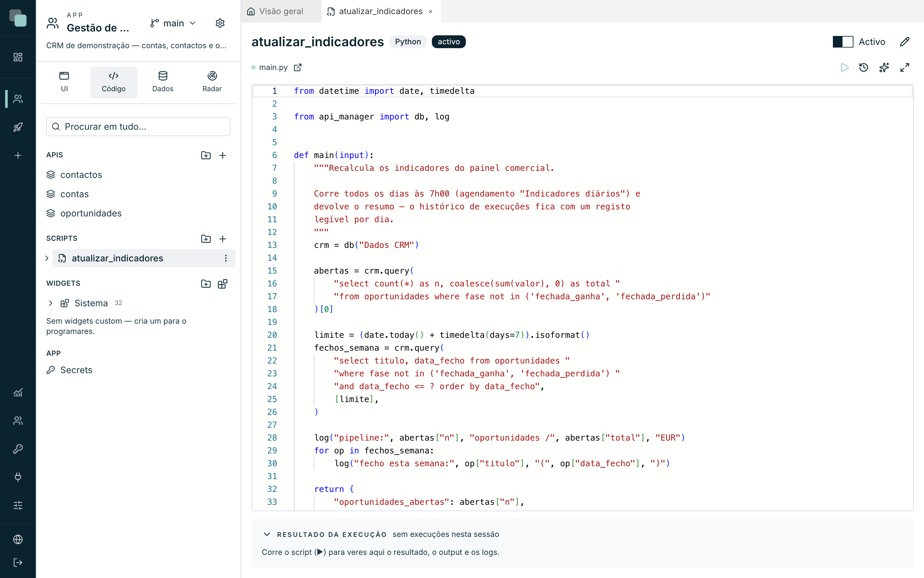The width and height of the screenshot is (924, 578).
Task: Click the logout icon at the rail bottom
Action: (18, 563)
